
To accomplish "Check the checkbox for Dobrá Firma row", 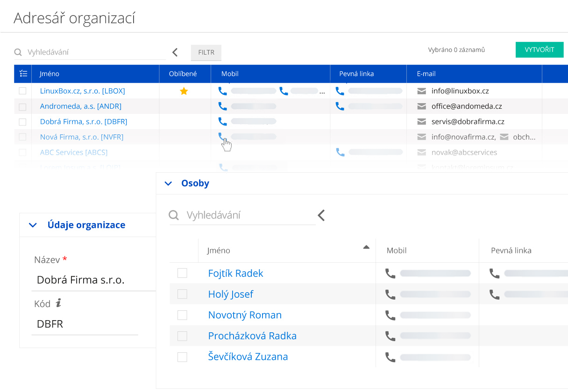I will coord(22,122).
